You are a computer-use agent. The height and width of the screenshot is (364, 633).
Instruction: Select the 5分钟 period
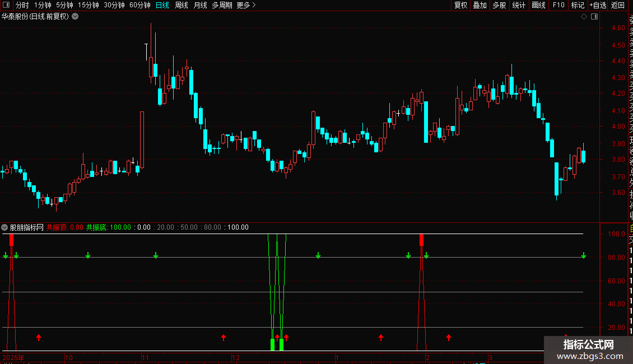pyautogui.click(x=64, y=5)
